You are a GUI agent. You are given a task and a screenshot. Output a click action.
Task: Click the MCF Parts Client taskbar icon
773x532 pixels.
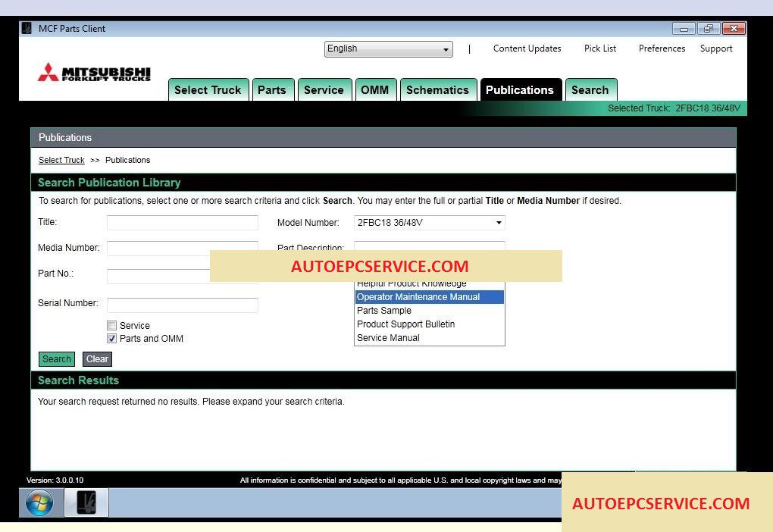tap(86, 502)
